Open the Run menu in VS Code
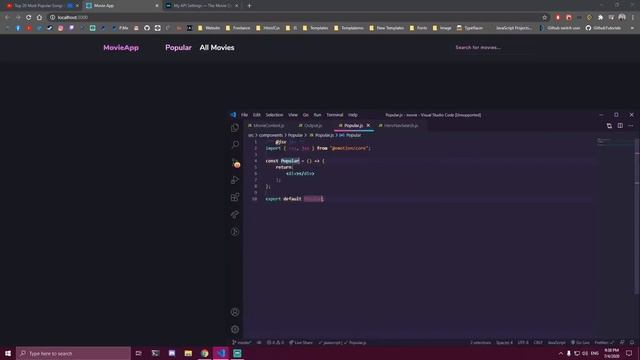Screen dimensions: 640x360 pos(317,115)
